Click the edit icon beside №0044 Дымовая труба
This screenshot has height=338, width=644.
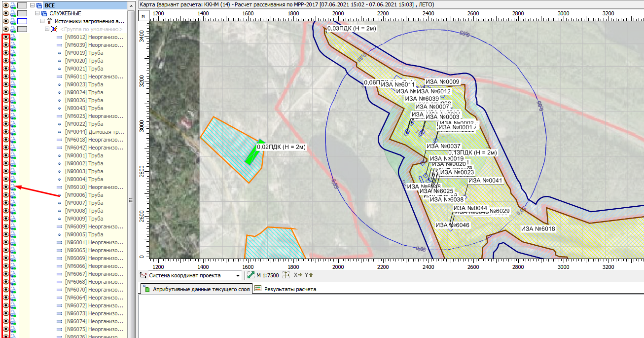coord(13,132)
